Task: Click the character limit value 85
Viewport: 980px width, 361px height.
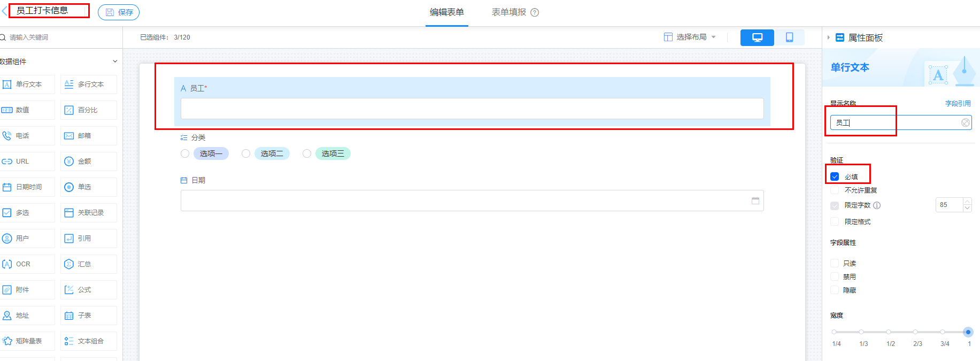Action: pos(949,205)
